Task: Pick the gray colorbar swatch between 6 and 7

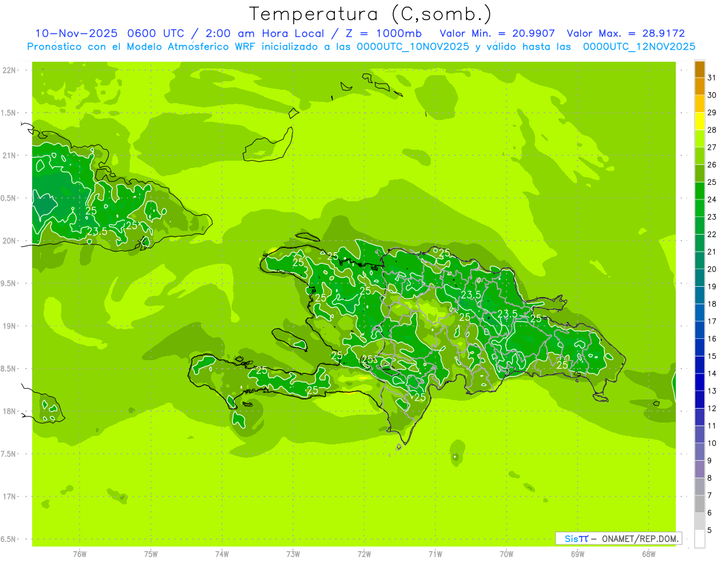Action: pos(699,504)
